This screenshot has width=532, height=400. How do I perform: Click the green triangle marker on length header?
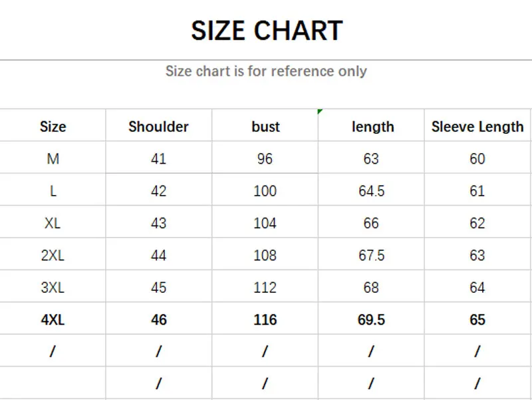click(321, 111)
